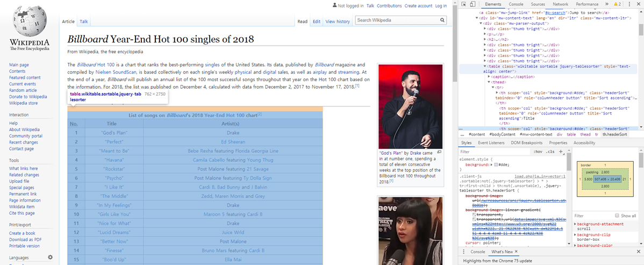Expand the background shorthand triangle in element.style

pos(492,164)
